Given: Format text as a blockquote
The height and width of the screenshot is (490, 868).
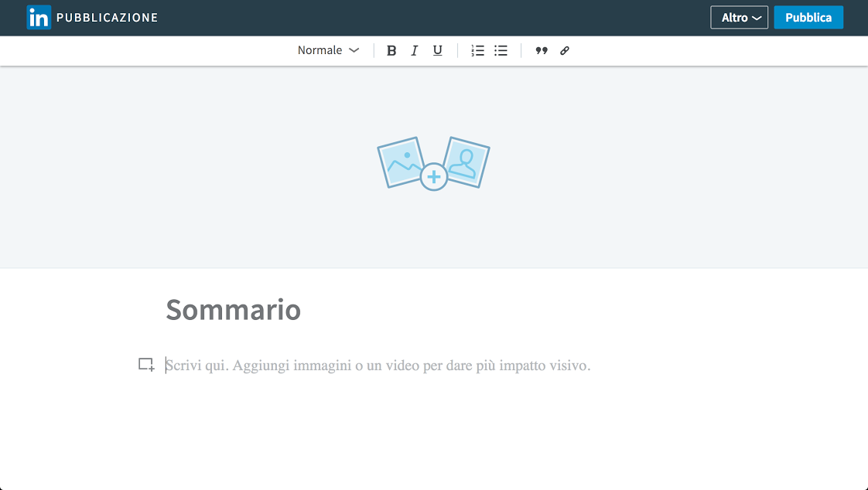Looking at the screenshot, I should (542, 50).
